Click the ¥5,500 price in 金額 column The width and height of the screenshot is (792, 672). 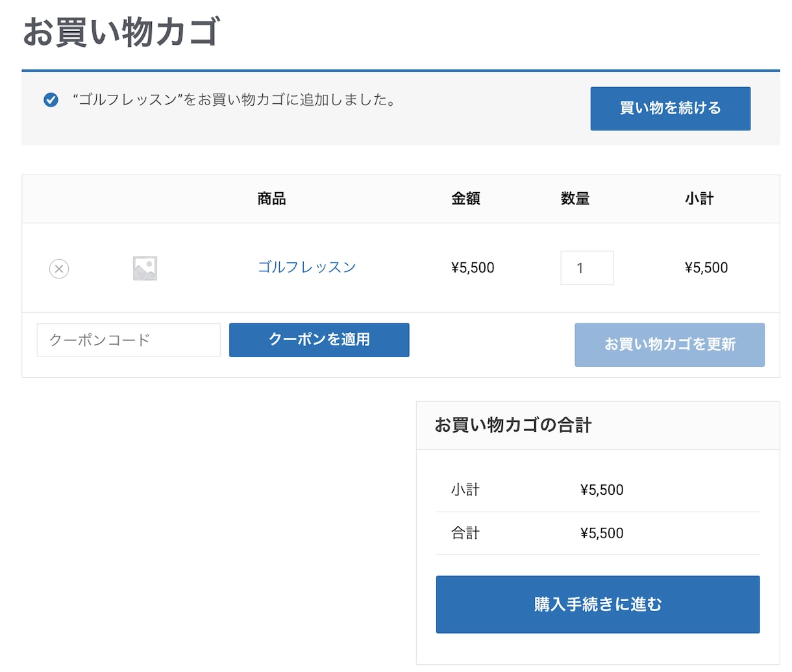[x=473, y=268]
